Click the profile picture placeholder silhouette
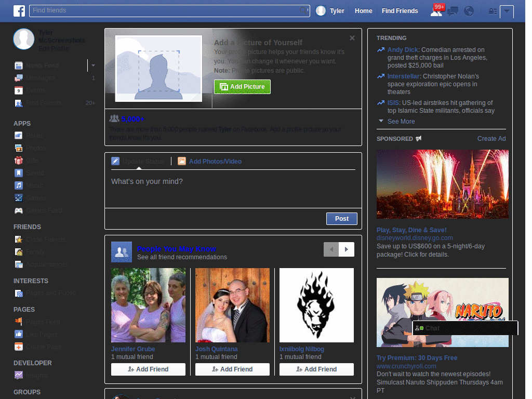532x399 pixels. tap(158, 69)
